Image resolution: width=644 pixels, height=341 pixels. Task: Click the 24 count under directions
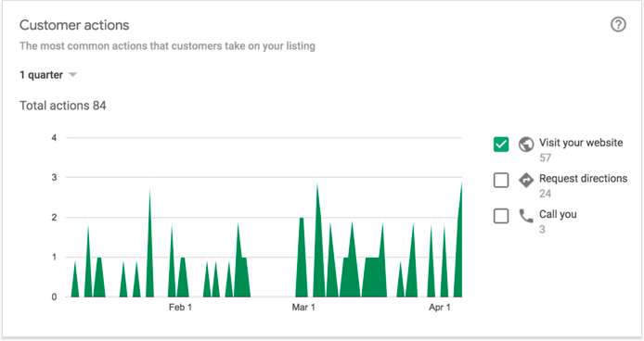point(545,194)
